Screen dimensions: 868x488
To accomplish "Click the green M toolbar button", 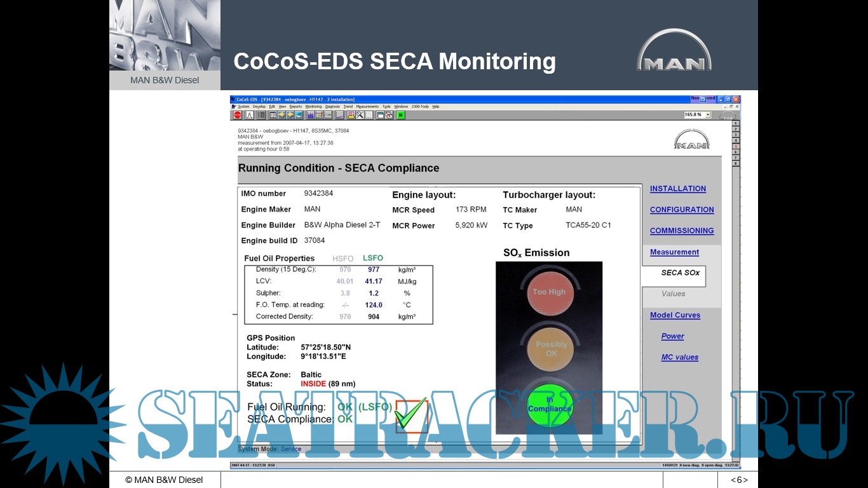I will (x=400, y=115).
